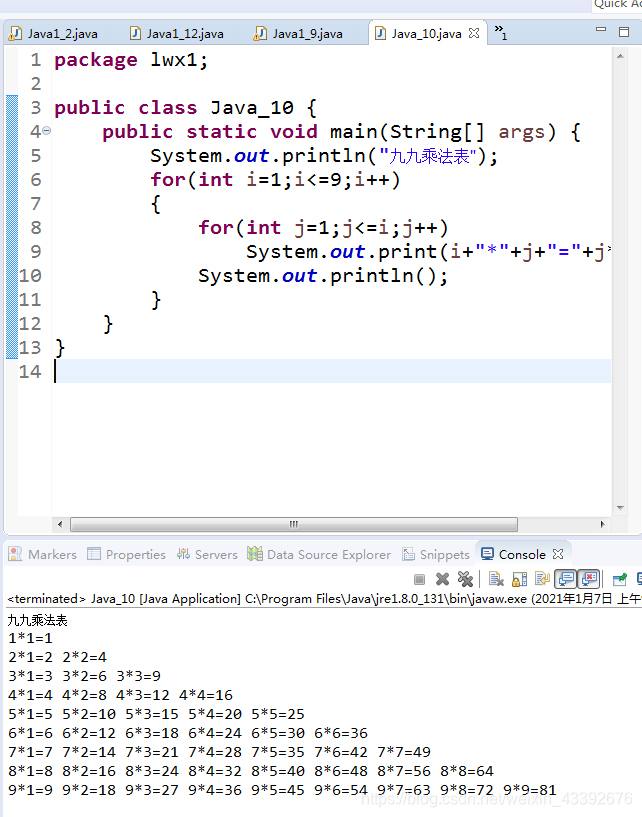Open the Data Source Explorer tab
Image resolution: width=642 pixels, height=817 pixels.
pos(319,554)
